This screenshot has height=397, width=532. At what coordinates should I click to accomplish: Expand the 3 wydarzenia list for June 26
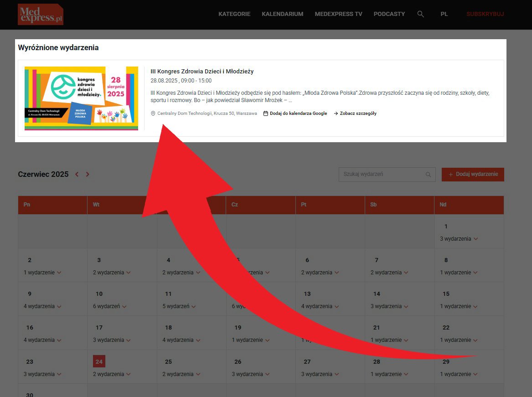point(250,374)
